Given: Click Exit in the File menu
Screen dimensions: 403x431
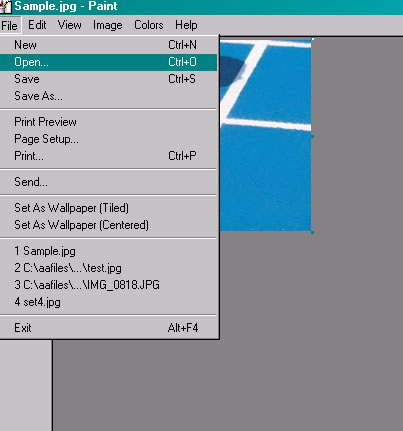Looking at the screenshot, I should pyautogui.click(x=109, y=328).
